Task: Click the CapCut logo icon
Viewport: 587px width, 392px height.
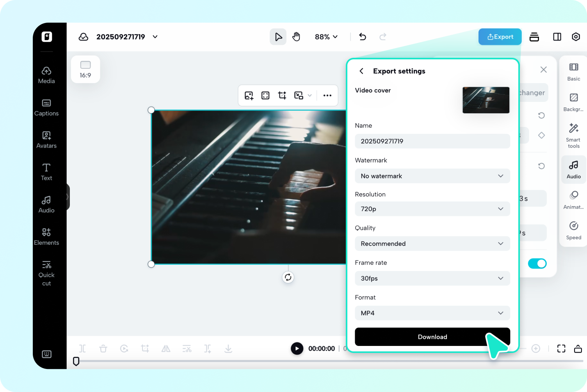Action: click(47, 37)
